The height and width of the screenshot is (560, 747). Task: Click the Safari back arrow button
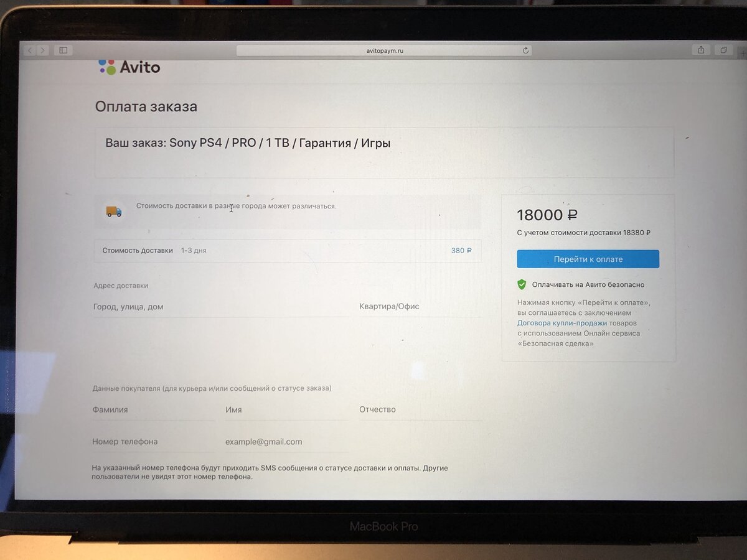coord(29,50)
